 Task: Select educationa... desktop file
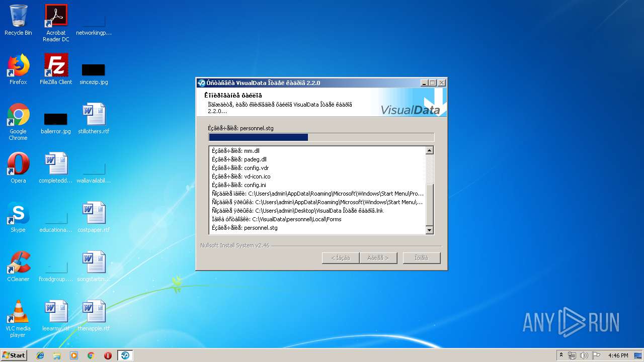(56, 221)
